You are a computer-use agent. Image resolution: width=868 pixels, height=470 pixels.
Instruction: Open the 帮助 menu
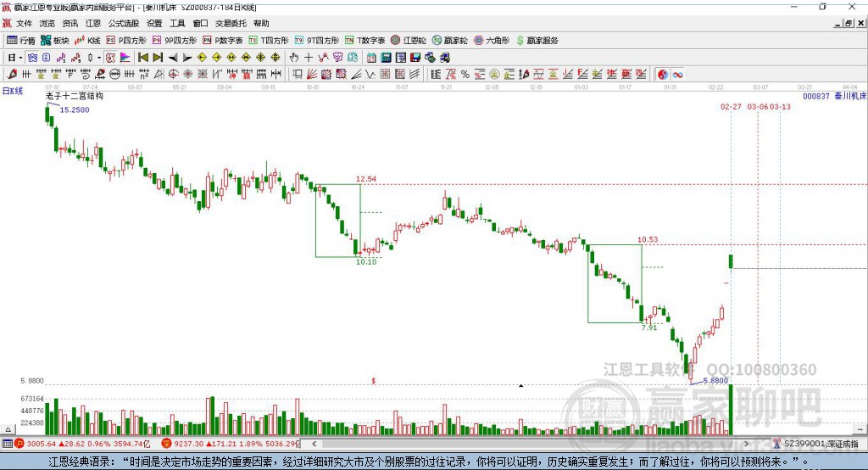pos(261,23)
